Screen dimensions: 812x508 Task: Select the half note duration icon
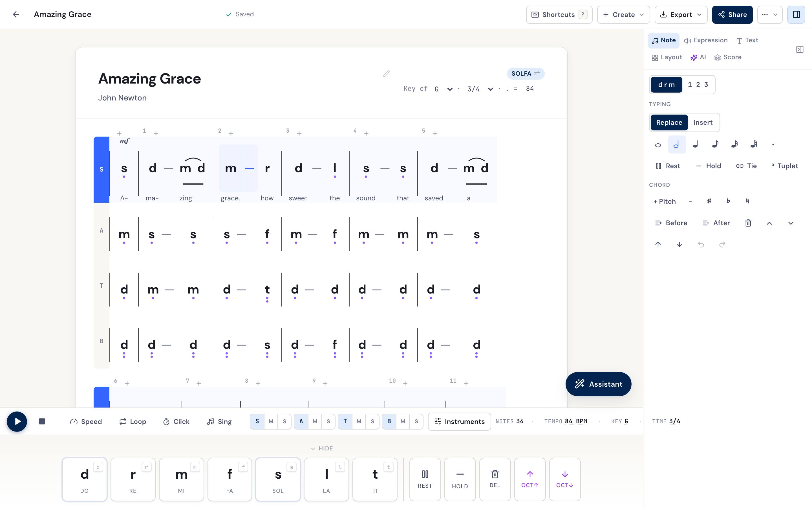pos(677,145)
